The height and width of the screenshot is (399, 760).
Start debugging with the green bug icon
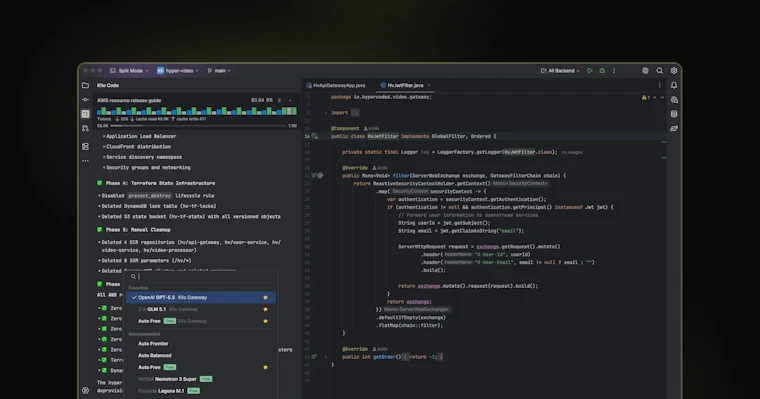(x=602, y=71)
